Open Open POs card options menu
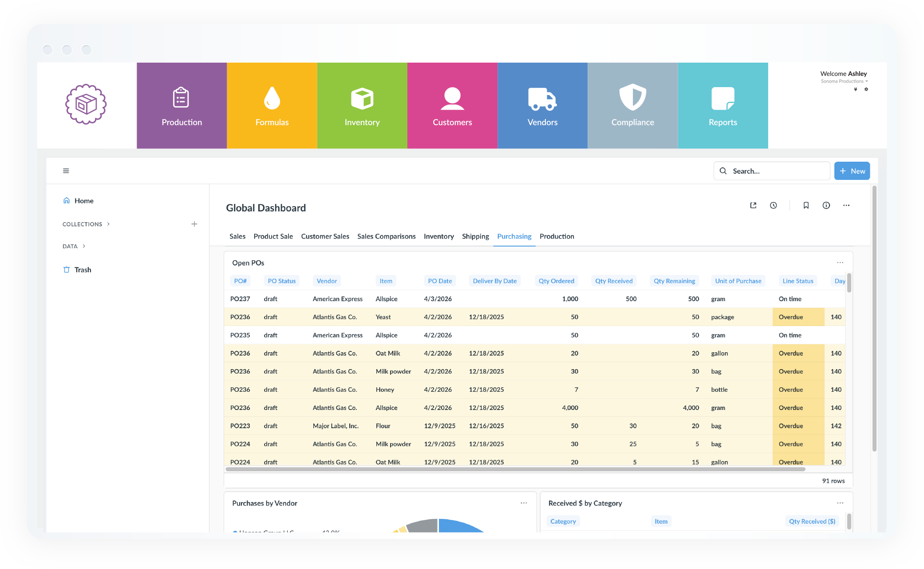 click(840, 263)
